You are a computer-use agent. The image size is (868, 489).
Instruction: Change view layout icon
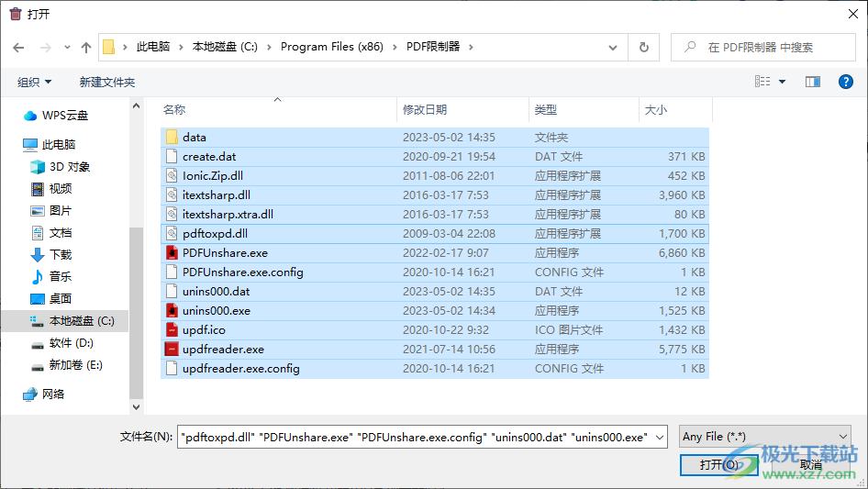pos(762,82)
